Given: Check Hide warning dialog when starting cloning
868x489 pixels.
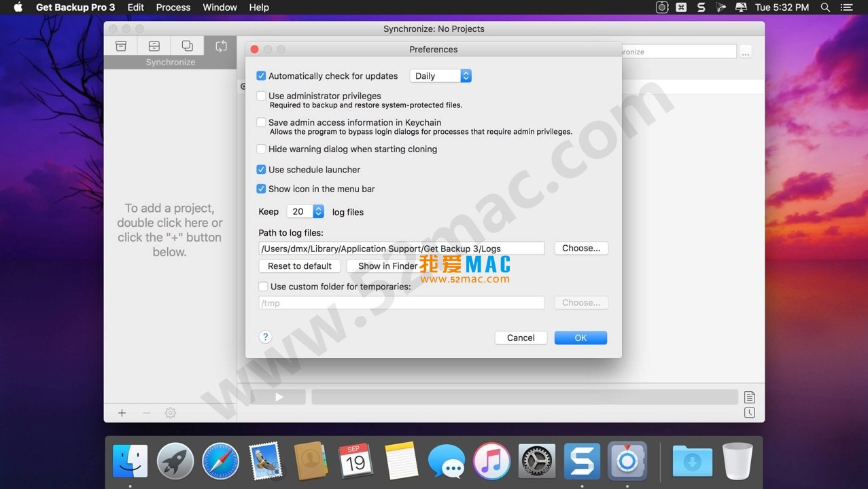Looking at the screenshot, I should point(261,149).
